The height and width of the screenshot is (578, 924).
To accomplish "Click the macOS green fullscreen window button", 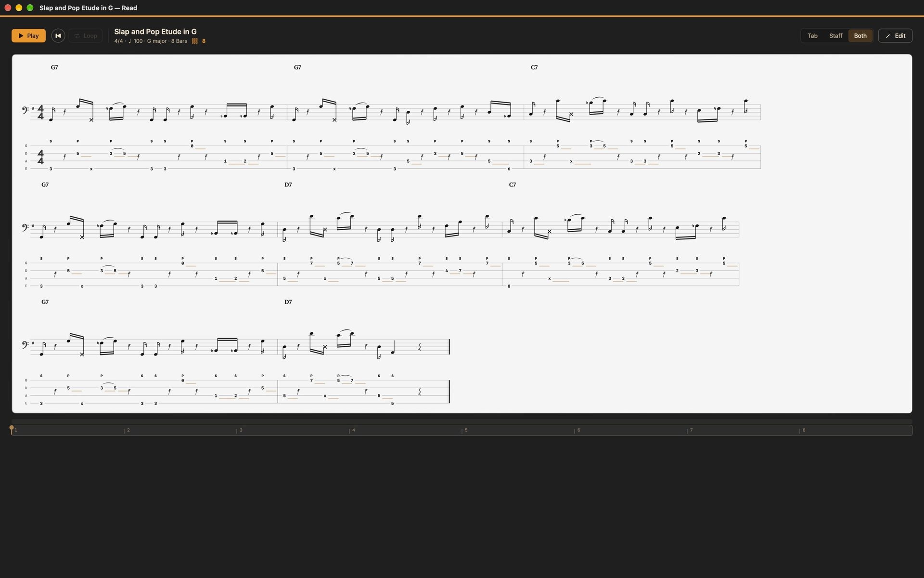I will 30,8.
